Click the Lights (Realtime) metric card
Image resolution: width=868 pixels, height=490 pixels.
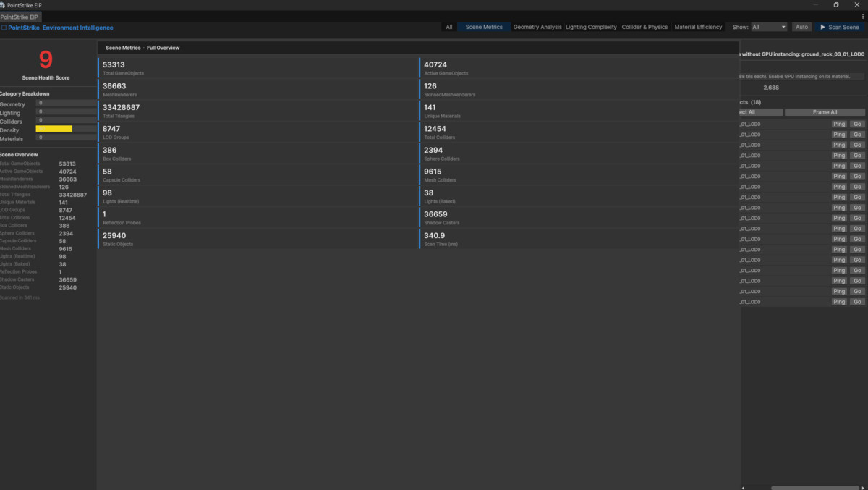click(258, 196)
